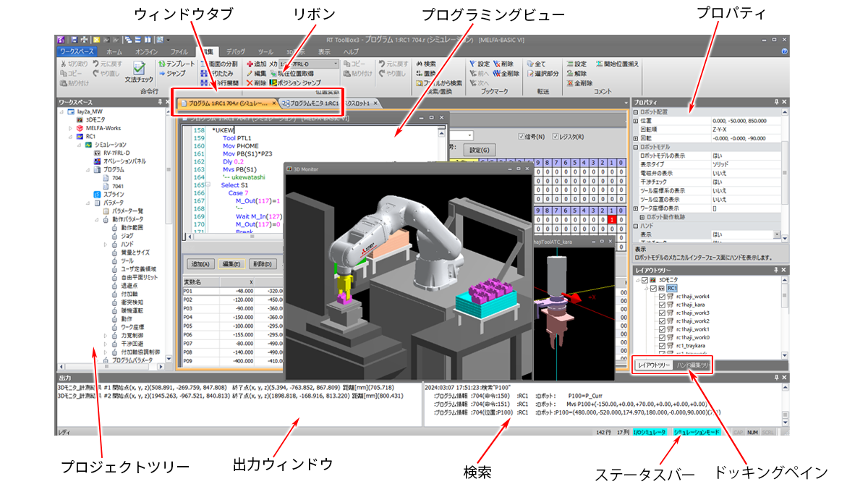This screenshot has width=868, height=492.
Task: Click save icon in quick access toolbar
Action: [75, 39]
